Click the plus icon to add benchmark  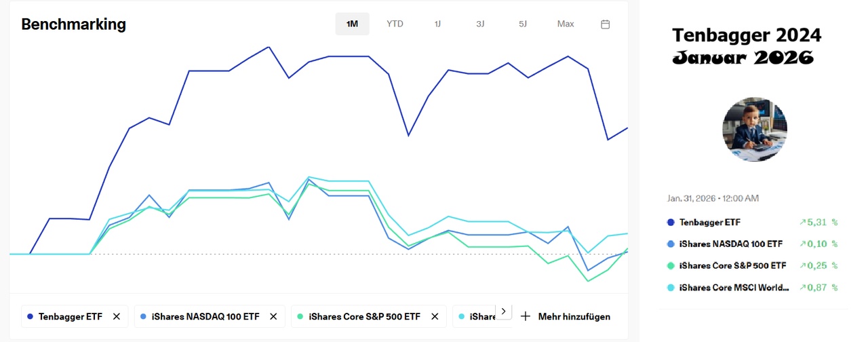pyautogui.click(x=525, y=316)
